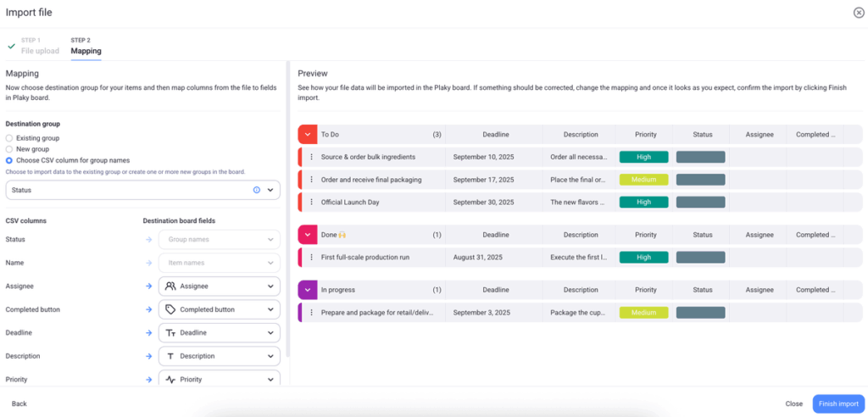Collapse the To Do group

tap(307, 134)
